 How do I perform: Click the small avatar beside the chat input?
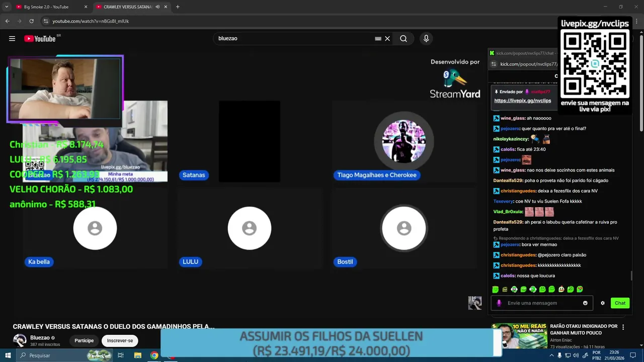(x=475, y=303)
